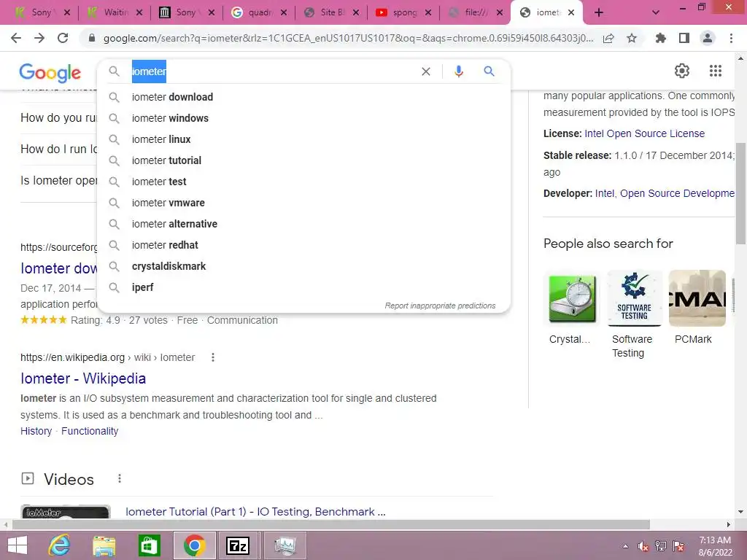747x560 pixels.
Task: Select suggestion iometer alternative
Action: point(304,224)
